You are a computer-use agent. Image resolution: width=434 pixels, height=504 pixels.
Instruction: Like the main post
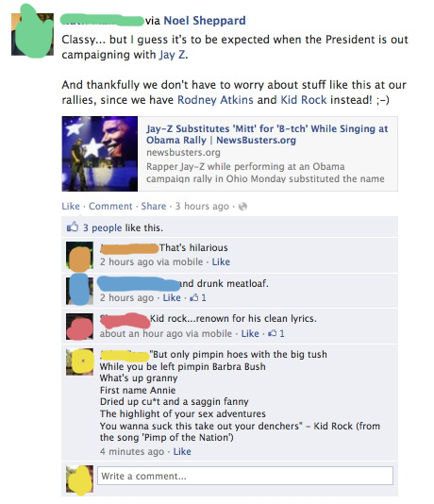(x=71, y=206)
